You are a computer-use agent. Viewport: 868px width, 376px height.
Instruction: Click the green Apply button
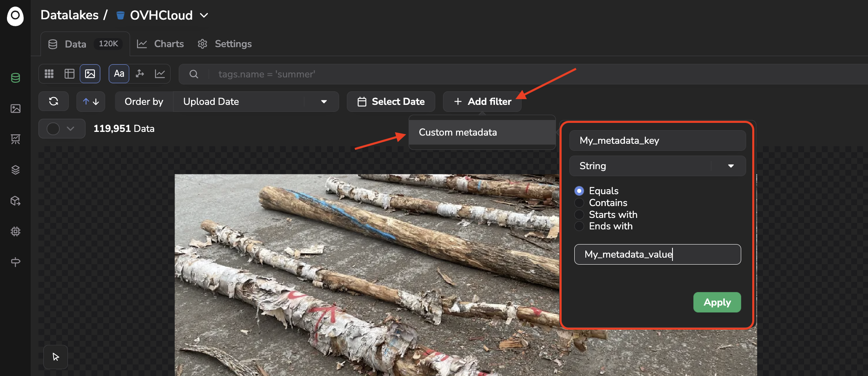(717, 302)
